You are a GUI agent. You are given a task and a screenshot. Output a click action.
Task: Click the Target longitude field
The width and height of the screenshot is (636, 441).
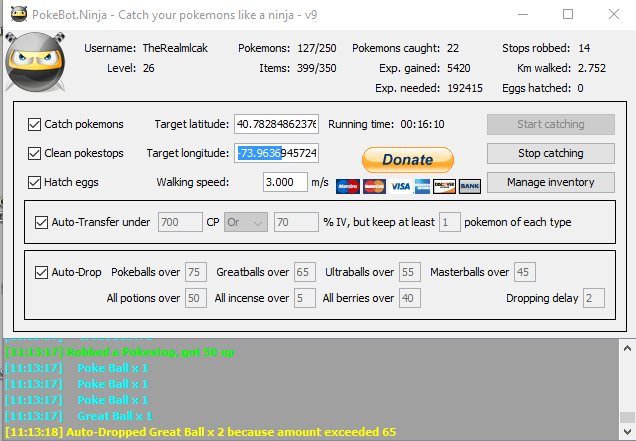click(276, 153)
